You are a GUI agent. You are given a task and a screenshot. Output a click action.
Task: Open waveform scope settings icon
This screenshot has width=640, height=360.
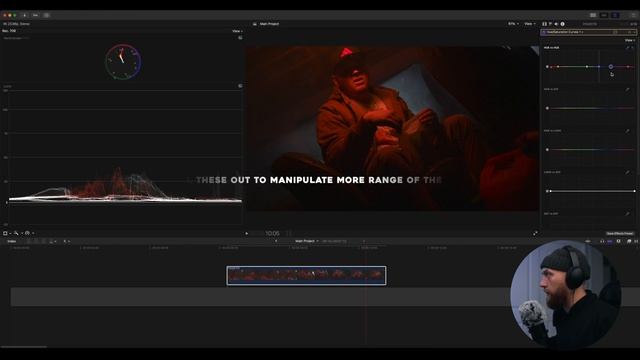(x=240, y=86)
